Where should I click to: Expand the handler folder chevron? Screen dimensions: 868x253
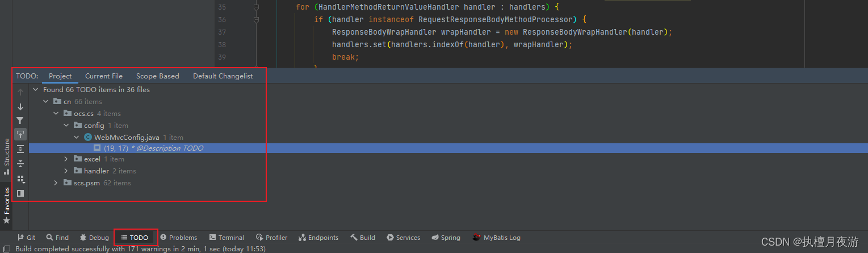point(66,171)
